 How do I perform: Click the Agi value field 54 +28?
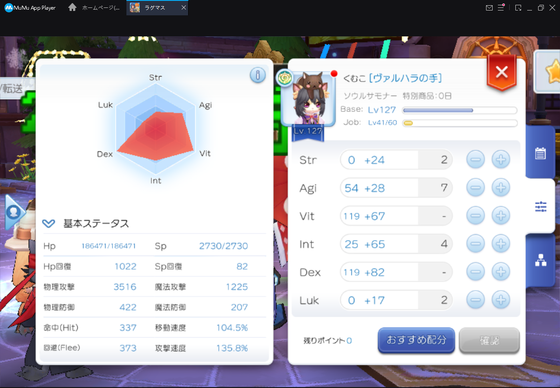396,188
